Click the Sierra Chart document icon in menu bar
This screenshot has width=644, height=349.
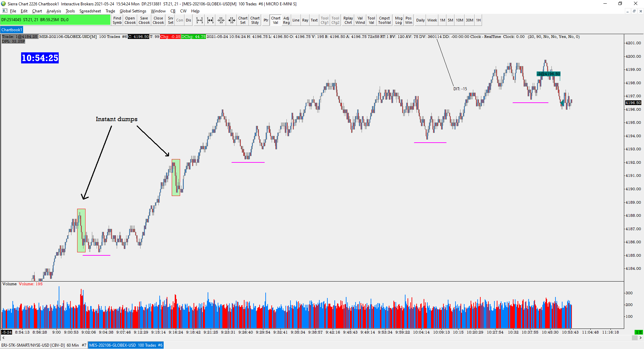(5, 11)
